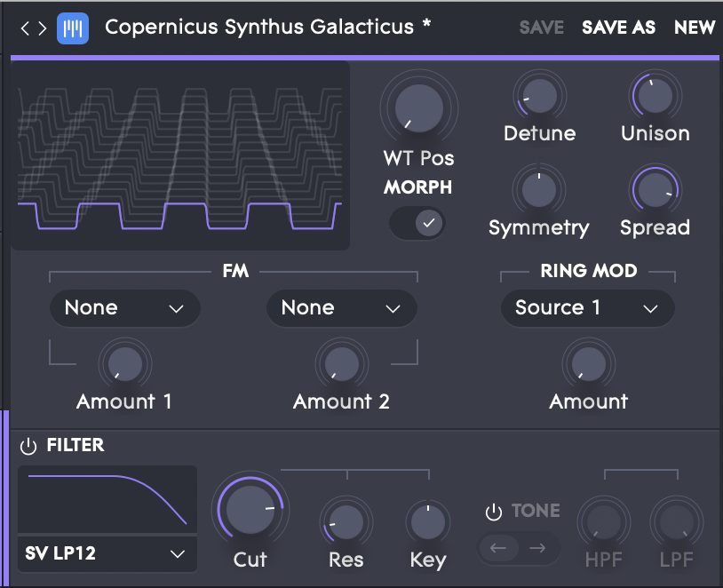The image size is (723, 588).
Task: Open the second FM source dropdown
Action: click(342, 308)
